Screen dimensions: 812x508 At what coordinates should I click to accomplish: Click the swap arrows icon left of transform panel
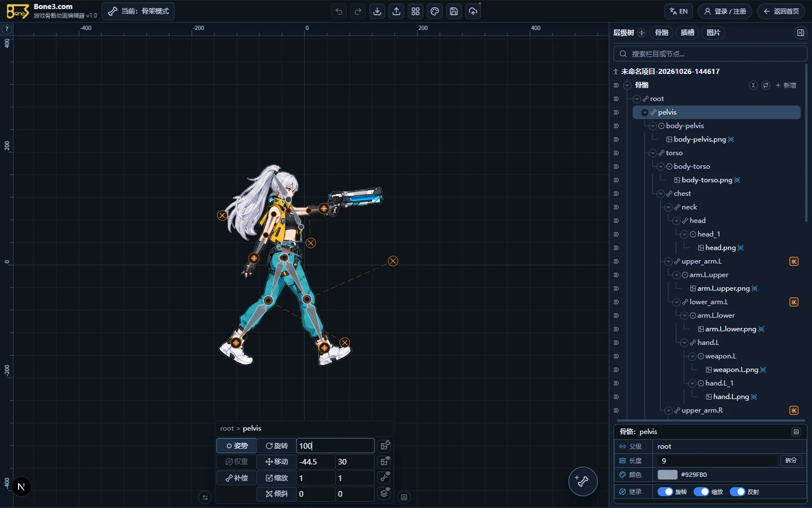point(205,497)
